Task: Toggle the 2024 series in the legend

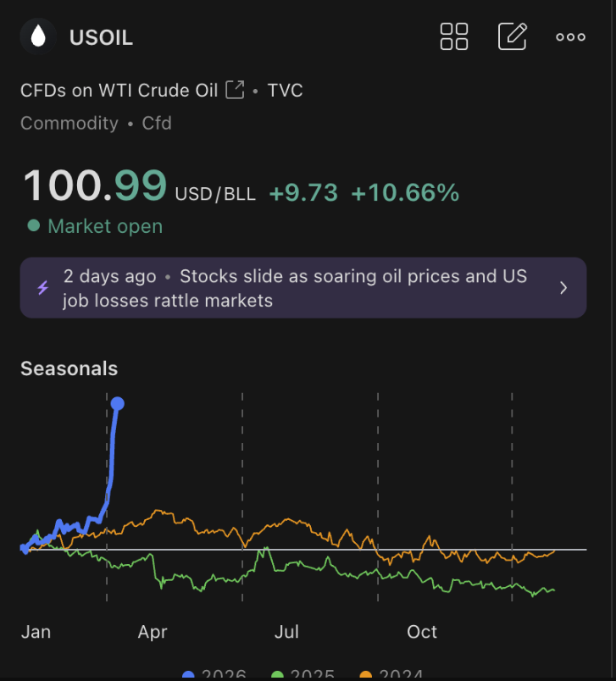Action: (391, 676)
